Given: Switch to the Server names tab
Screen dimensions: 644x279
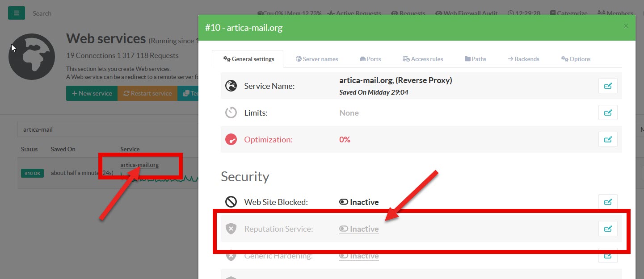Looking at the screenshot, I should click(316, 59).
